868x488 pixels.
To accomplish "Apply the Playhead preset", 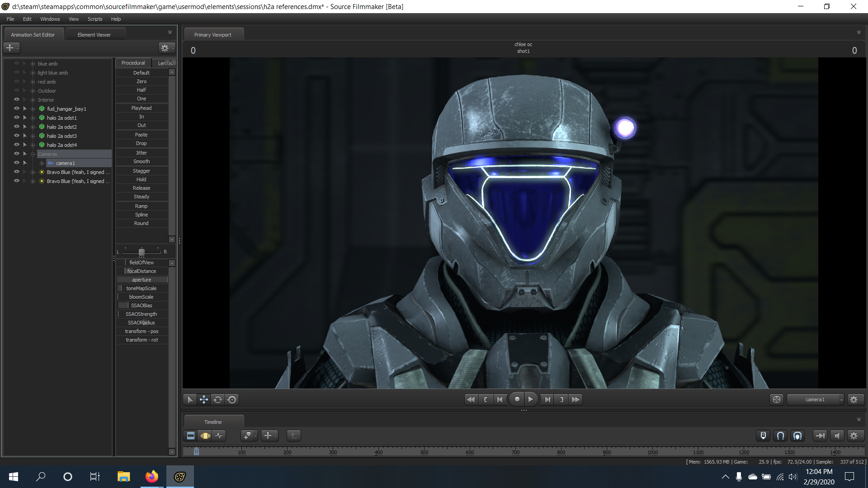I will [142, 108].
